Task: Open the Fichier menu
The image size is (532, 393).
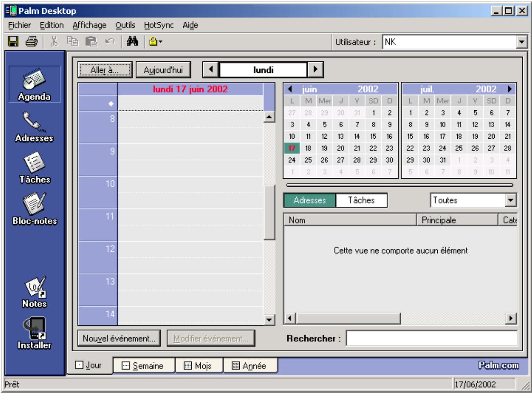Action: point(19,25)
